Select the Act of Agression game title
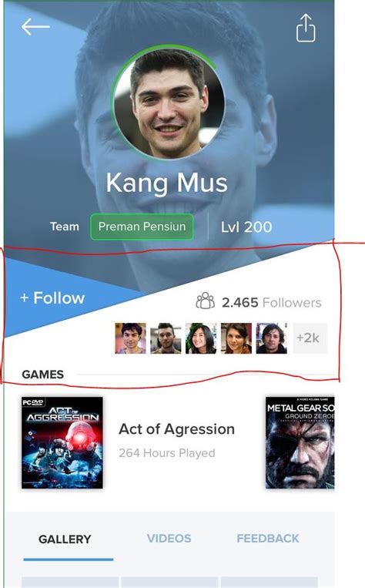 pyautogui.click(x=177, y=429)
